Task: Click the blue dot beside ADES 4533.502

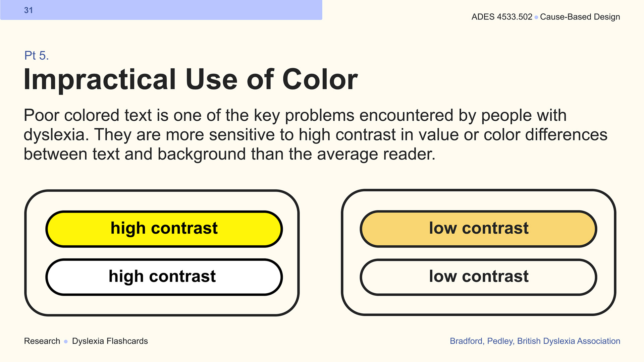Action: 536,17
